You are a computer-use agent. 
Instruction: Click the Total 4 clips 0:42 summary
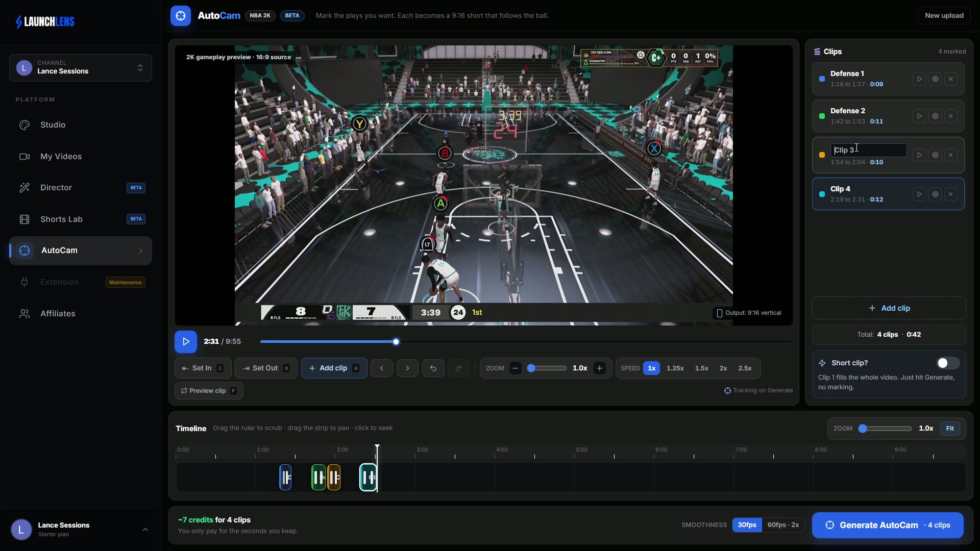pyautogui.click(x=889, y=335)
